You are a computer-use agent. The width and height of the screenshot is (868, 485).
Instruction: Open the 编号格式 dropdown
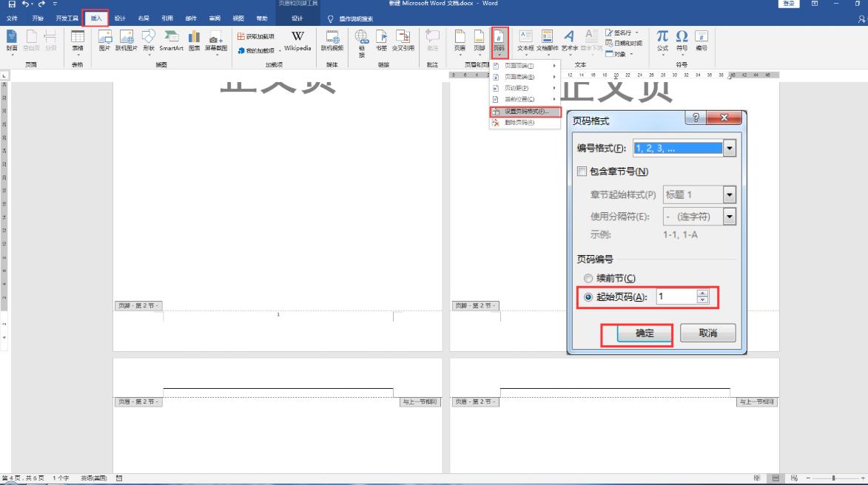[x=727, y=147]
